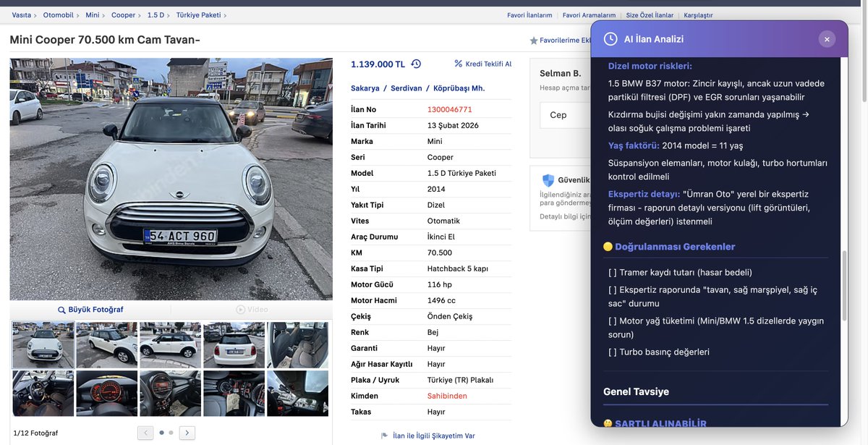Image resolution: width=868 pixels, height=445 pixels.
Task: Select the rear-view car thumbnail
Action: [x=234, y=345]
